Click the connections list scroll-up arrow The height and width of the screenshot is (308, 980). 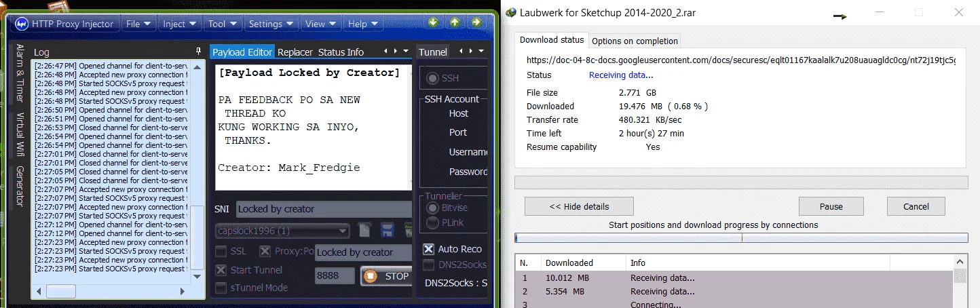[x=960, y=263]
